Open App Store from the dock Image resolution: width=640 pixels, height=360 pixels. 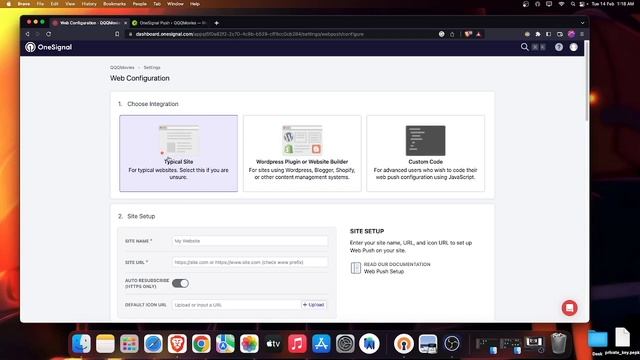tap(321, 344)
